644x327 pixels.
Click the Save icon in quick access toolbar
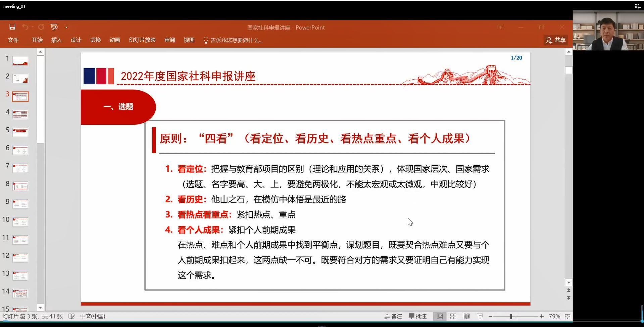pos(12,27)
